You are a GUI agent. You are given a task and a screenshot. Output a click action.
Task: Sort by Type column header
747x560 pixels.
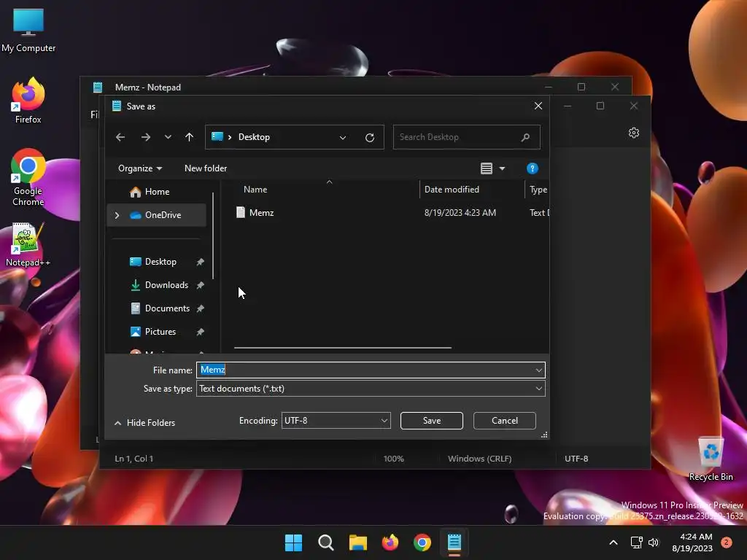[x=538, y=190]
